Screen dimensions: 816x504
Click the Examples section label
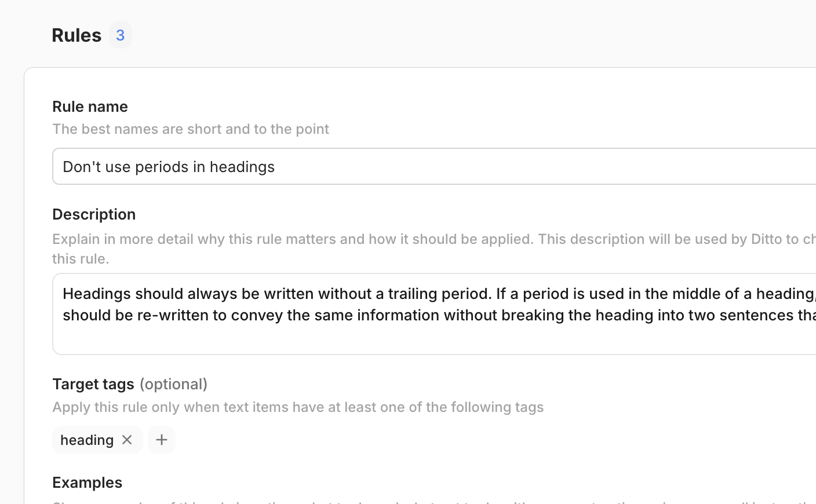[87, 482]
